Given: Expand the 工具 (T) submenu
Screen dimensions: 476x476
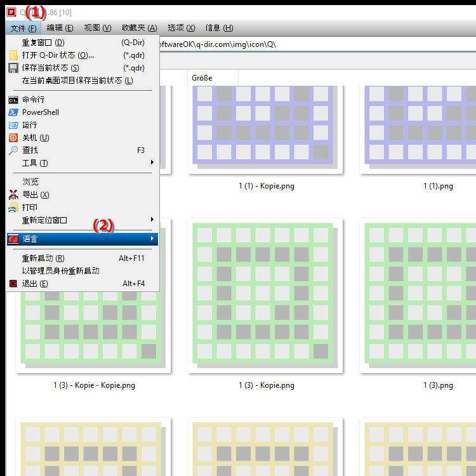Looking at the screenshot, I should tap(83, 163).
